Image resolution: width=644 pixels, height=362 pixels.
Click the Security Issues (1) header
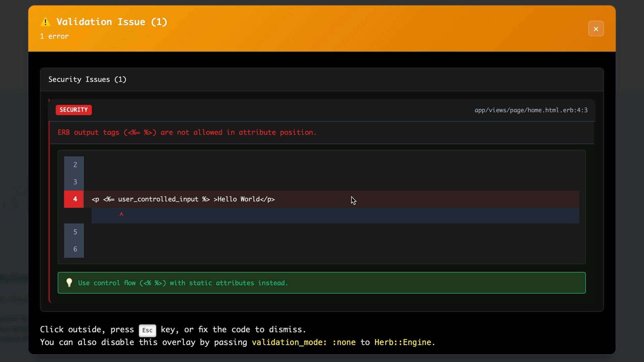click(x=87, y=79)
